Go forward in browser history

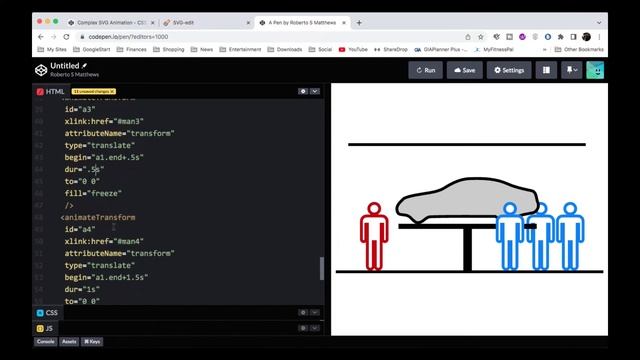pos(53,37)
